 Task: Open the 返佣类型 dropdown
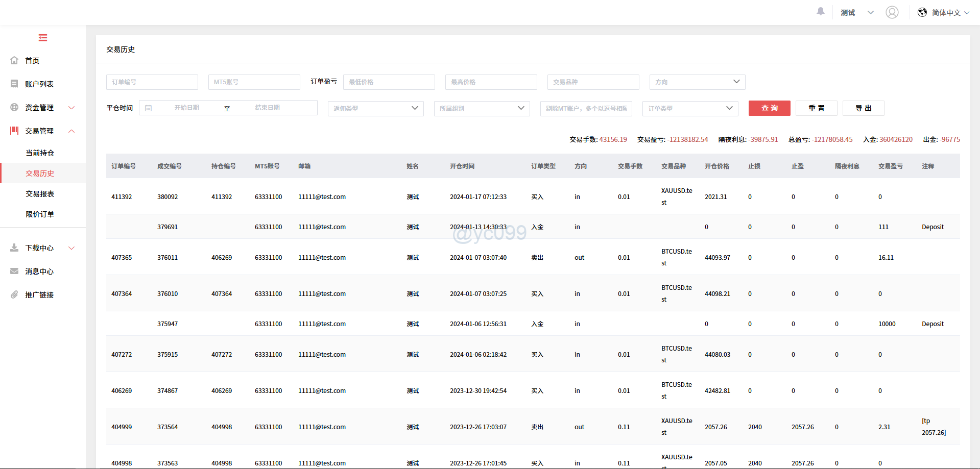(x=375, y=108)
